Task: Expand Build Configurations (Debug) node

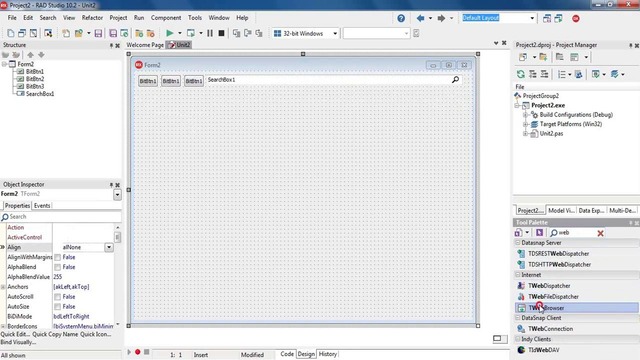Action: coord(526,115)
